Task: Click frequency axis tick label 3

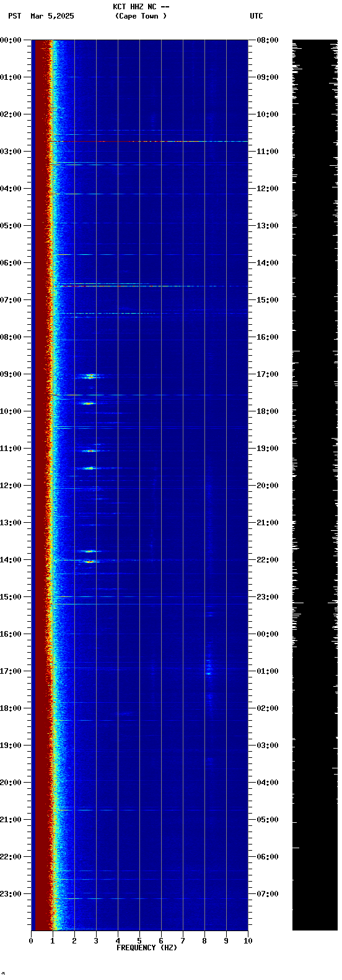Action: click(x=96, y=941)
